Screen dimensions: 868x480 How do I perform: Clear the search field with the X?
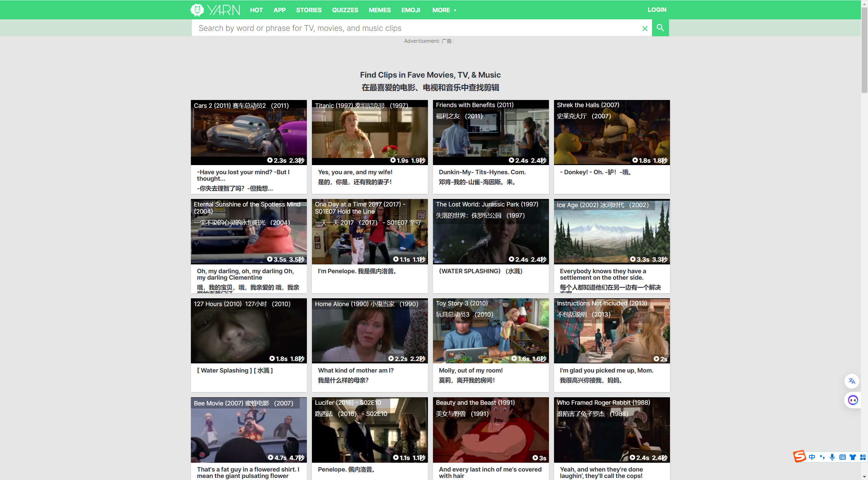pos(645,29)
